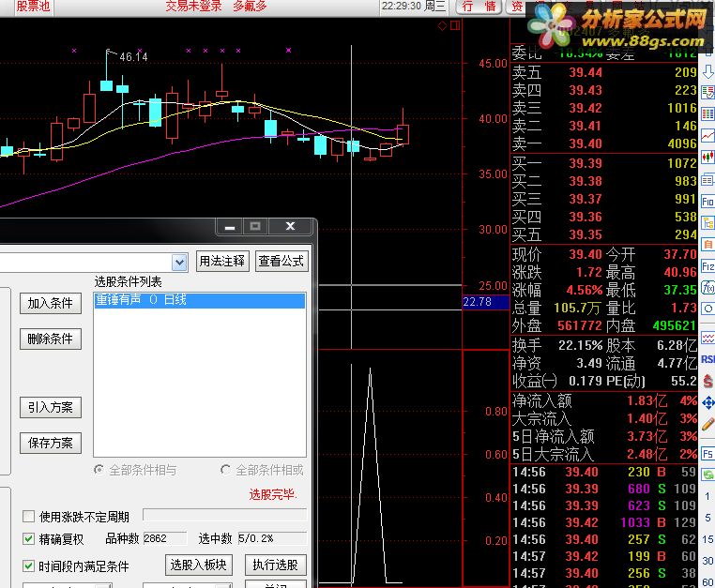Open the news document sidebar icon

[707, 180]
